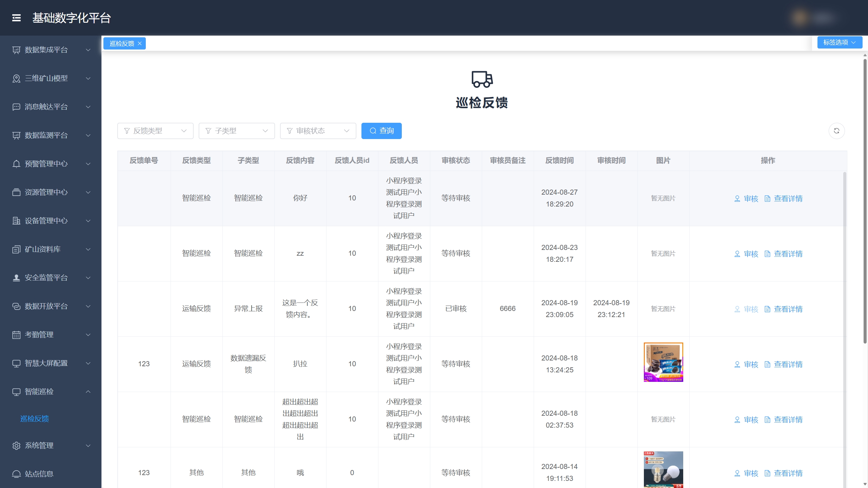Image resolution: width=868 pixels, height=488 pixels.
Task: Click the 异常上报 subtype cell
Action: [x=248, y=309]
